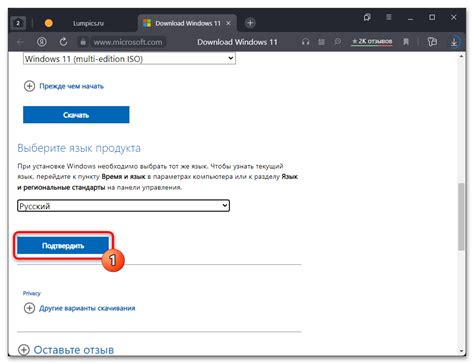This screenshot has width=474, height=364.
Task: Open the Русский language dropdown
Action: pyautogui.click(x=123, y=206)
